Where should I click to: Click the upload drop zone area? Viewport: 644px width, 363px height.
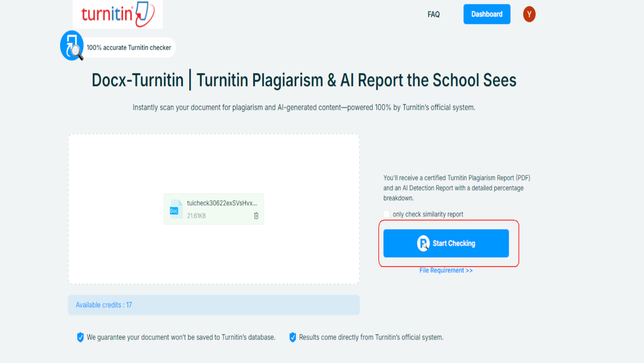coord(214,209)
